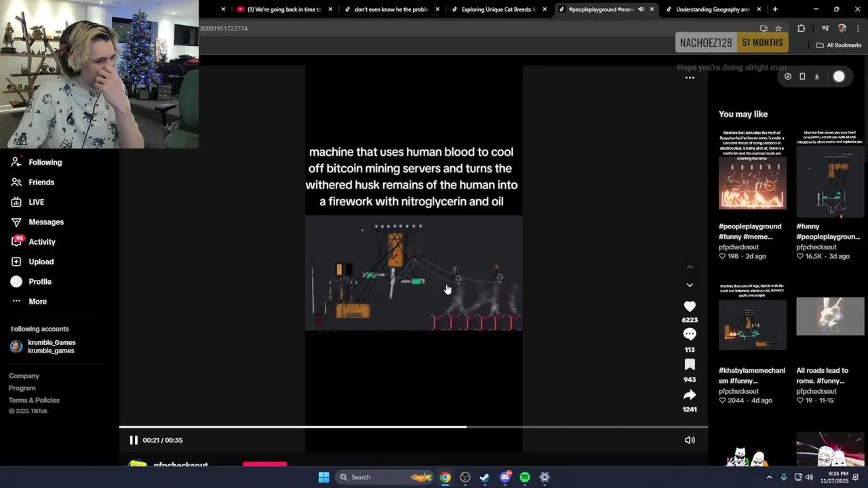The height and width of the screenshot is (488, 868).
Task: Share the video via arrow icon
Action: 690,395
